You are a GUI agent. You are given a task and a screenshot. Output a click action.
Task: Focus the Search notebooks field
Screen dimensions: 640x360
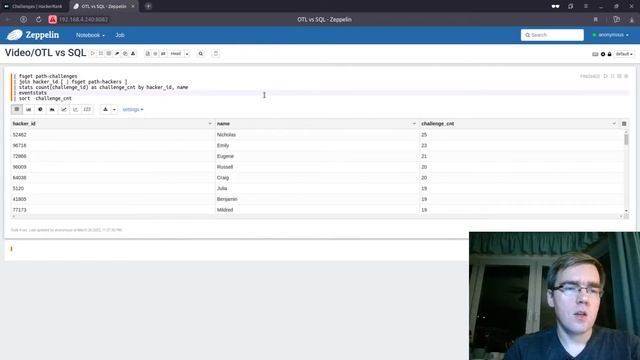(552, 35)
